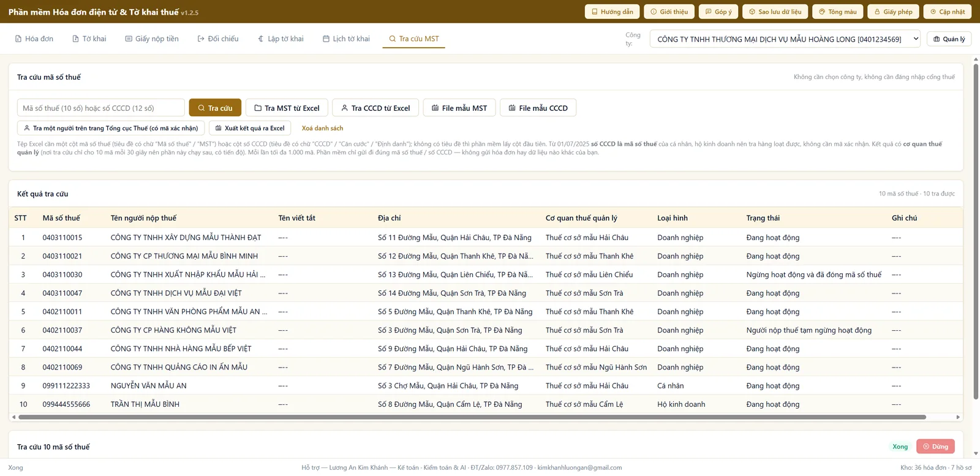
Task: Click Cập nhật update button
Action: [948, 12]
